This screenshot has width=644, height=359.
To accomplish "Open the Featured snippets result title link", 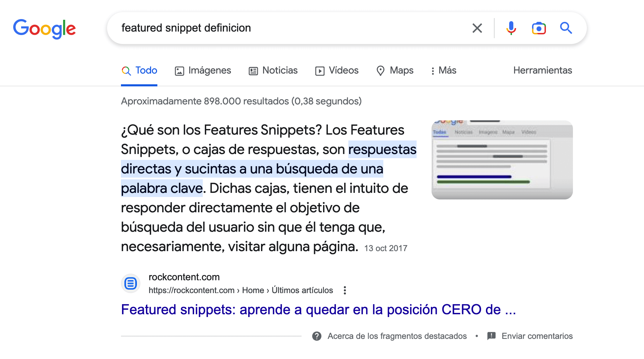I will click(318, 309).
